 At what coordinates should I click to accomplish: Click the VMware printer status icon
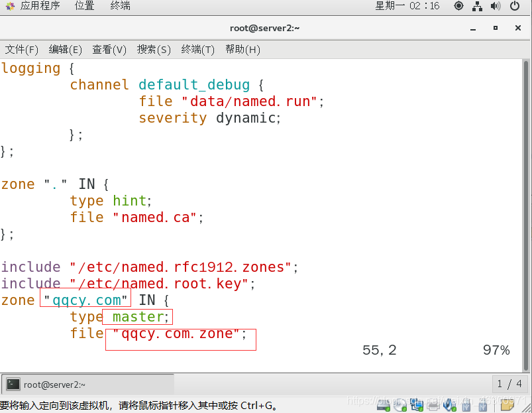433,405
